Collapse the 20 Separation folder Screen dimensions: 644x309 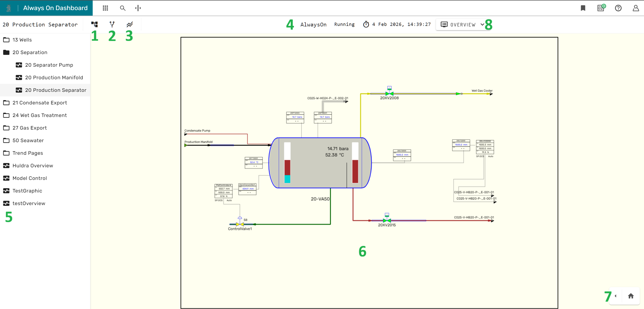tap(30, 52)
